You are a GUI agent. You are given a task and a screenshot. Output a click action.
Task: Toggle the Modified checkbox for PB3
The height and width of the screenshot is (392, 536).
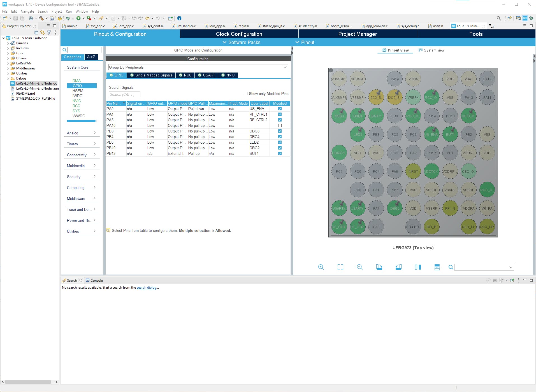(x=280, y=131)
